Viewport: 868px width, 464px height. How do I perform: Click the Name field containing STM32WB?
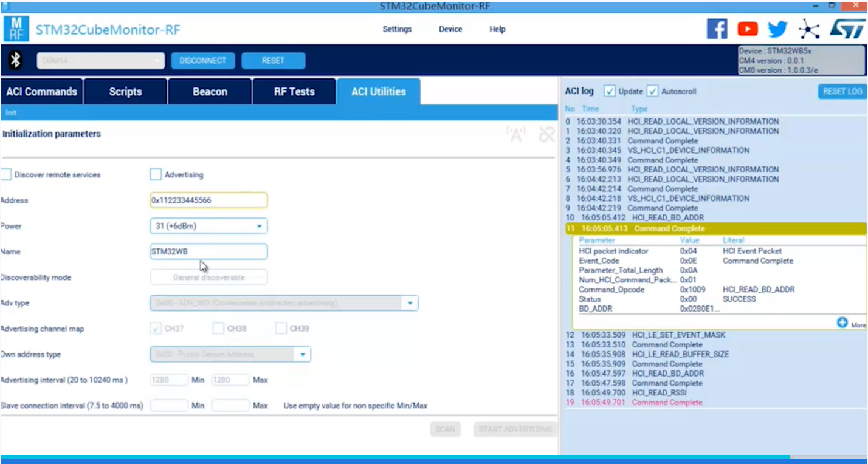click(208, 251)
